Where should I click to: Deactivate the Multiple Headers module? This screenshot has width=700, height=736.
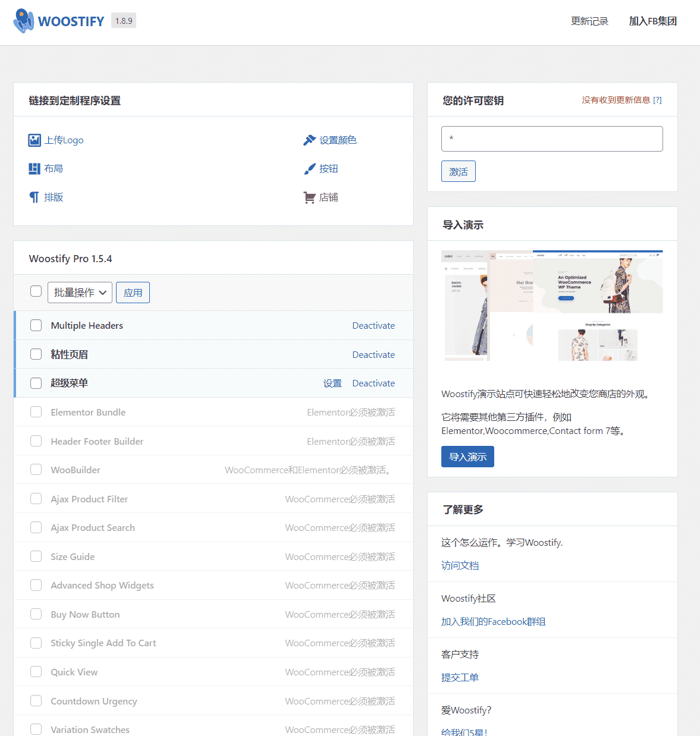tap(373, 326)
